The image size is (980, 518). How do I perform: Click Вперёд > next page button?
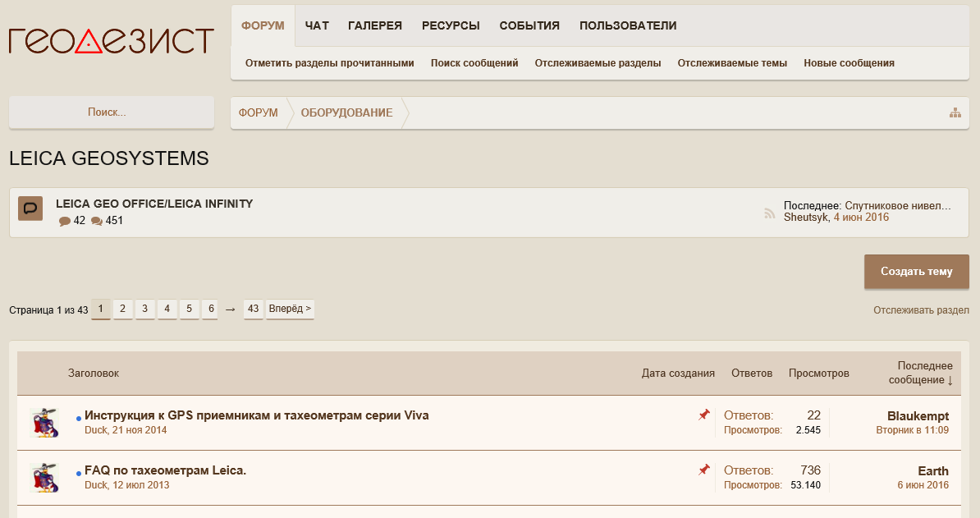(290, 309)
